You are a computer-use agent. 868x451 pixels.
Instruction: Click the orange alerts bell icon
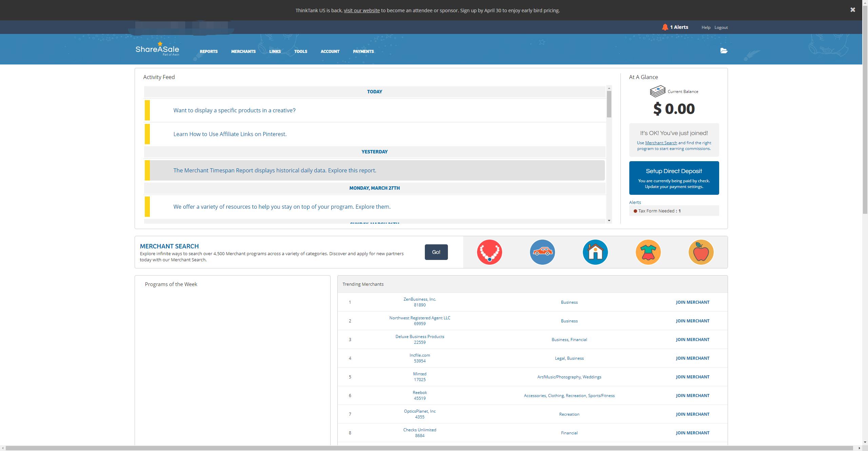pyautogui.click(x=665, y=27)
